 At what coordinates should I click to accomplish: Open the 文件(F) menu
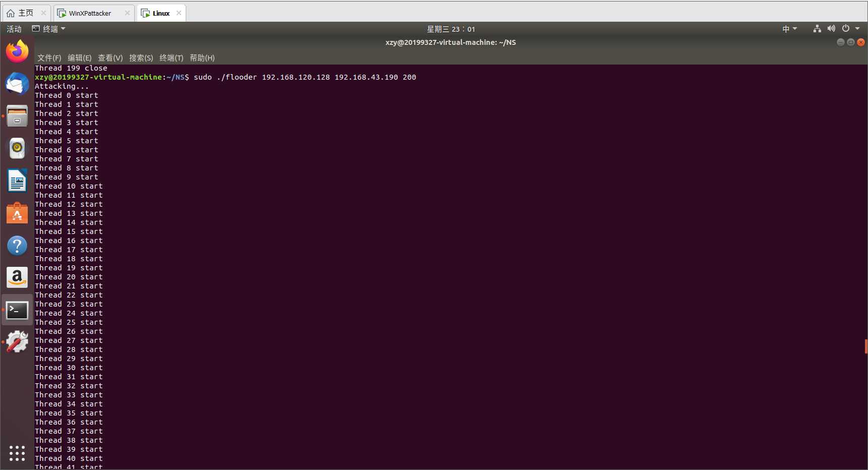49,58
